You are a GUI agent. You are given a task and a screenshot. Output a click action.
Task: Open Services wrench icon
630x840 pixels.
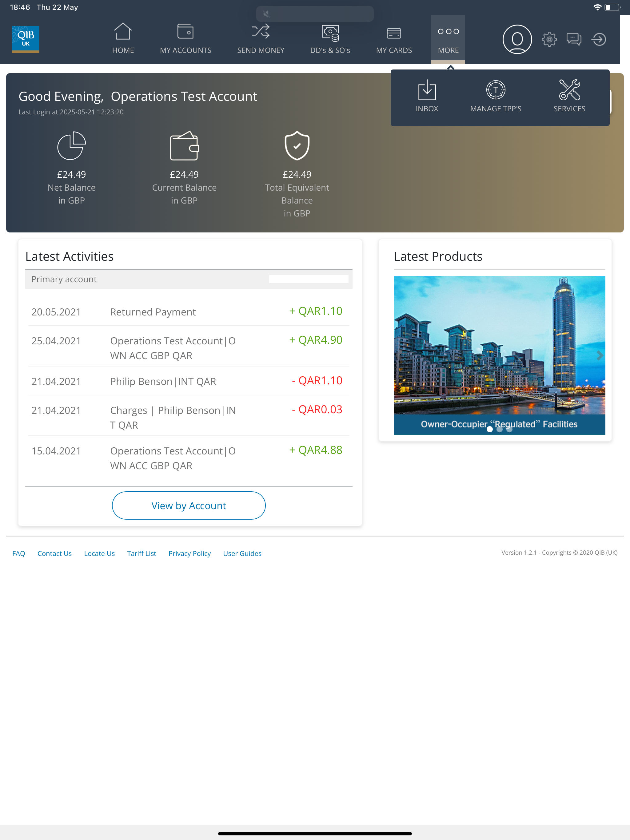click(569, 90)
